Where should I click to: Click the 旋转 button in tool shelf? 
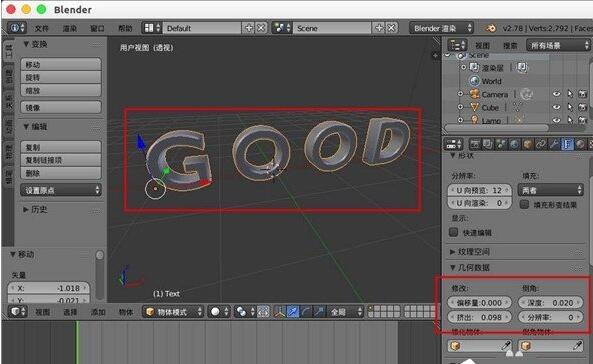(x=61, y=78)
